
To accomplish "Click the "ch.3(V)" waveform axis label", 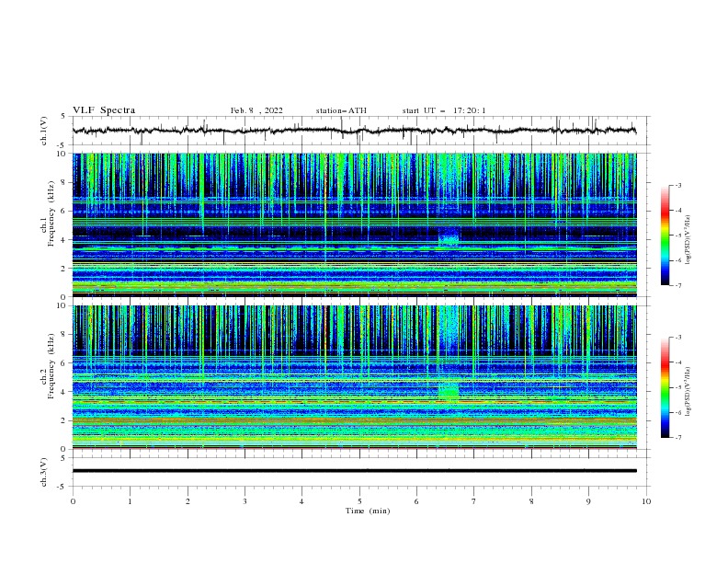I will 44,472.
